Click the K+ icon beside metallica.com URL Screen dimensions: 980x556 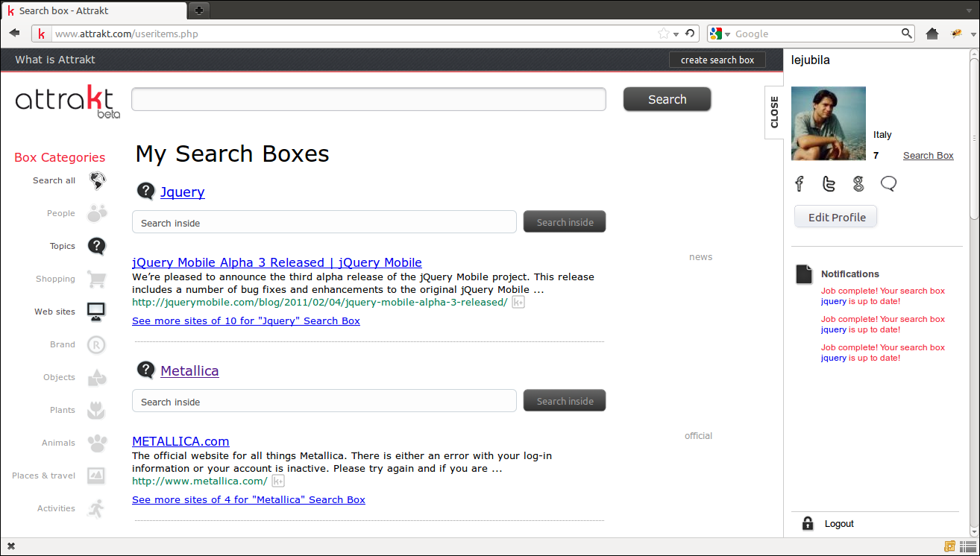[x=277, y=481]
